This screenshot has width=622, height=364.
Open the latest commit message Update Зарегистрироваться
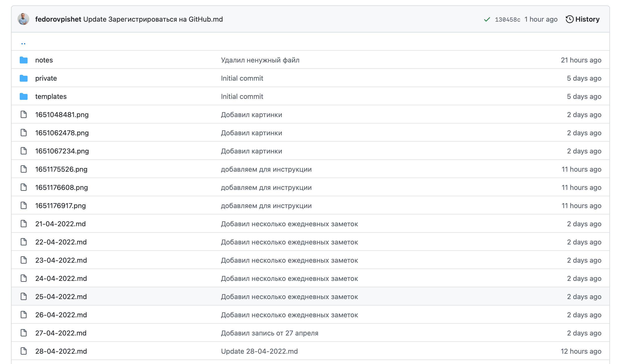tap(153, 19)
